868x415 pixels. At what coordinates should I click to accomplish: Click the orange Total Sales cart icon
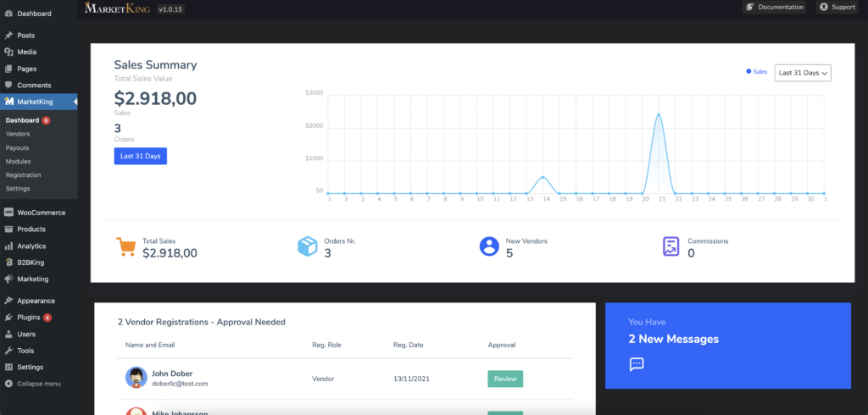point(125,246)
